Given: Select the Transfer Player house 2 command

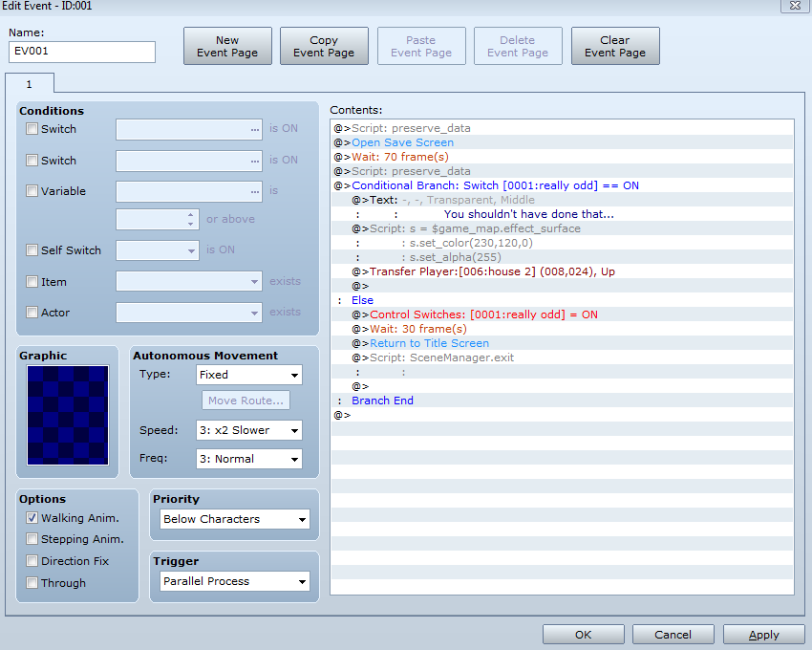Looking at the screenshot, I should click(562, 271).
